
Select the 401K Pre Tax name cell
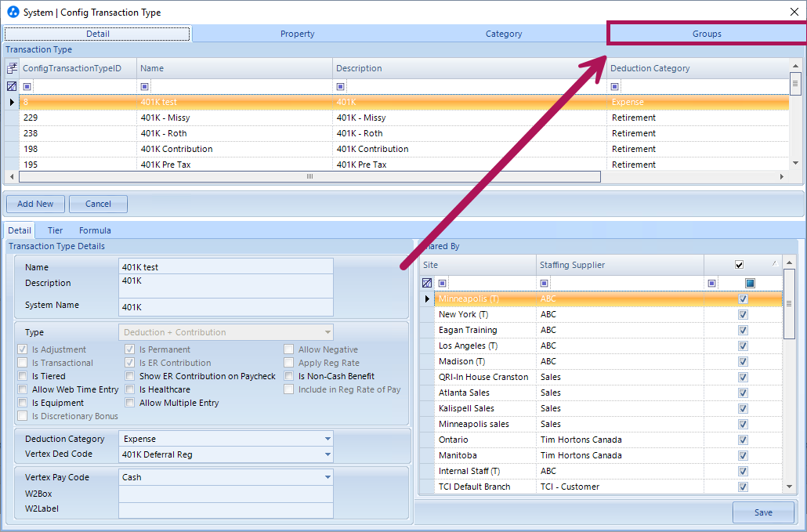click(x=235, y=165)
